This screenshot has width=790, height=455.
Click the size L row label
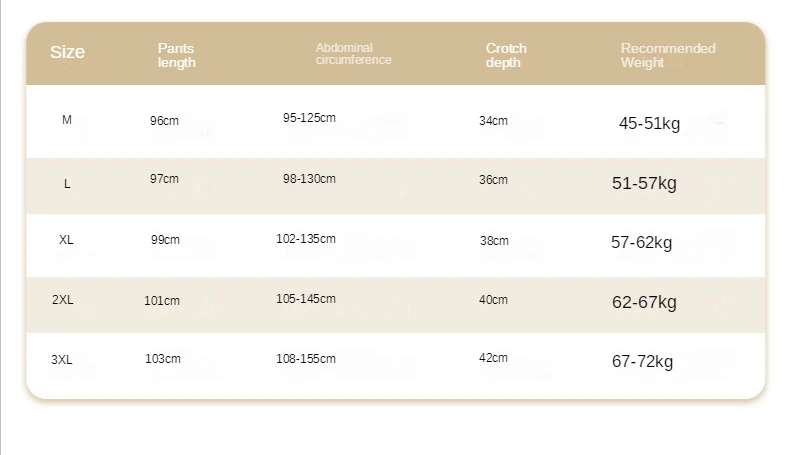(67, 184)
